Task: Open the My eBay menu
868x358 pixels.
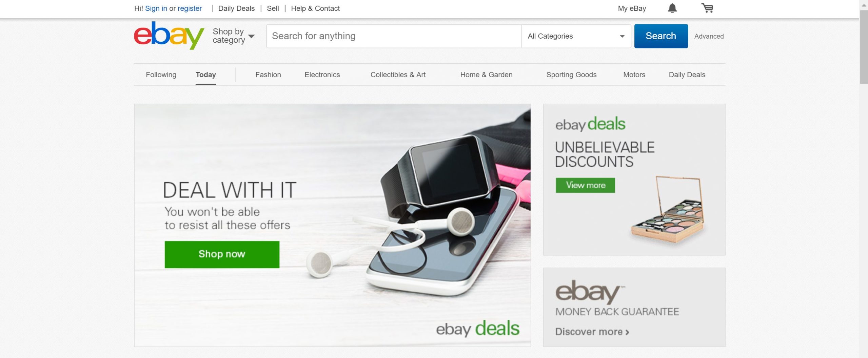Action: point(632,8)
